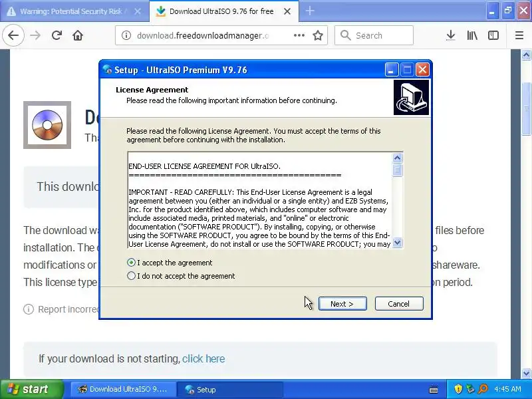The height and width of the screenshot is (399, 532).
Task: Click the 'click here' download link
Action: 203,358
